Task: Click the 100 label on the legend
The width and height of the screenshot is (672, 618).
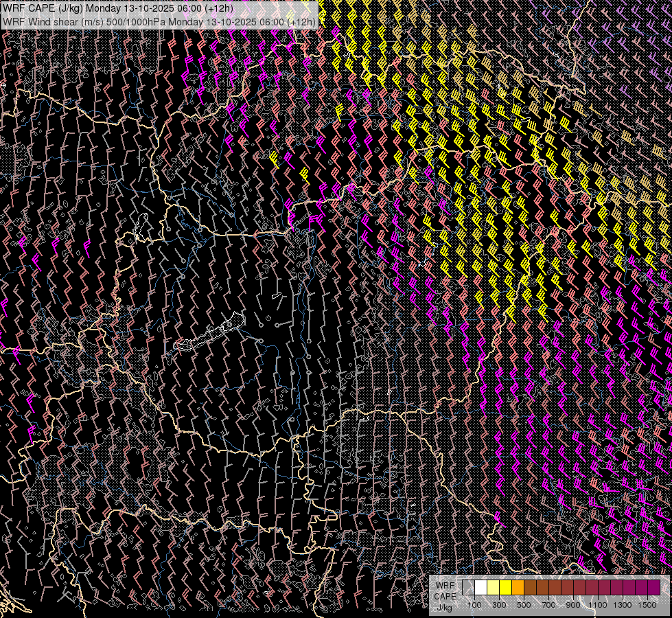Action: [474, 605]
